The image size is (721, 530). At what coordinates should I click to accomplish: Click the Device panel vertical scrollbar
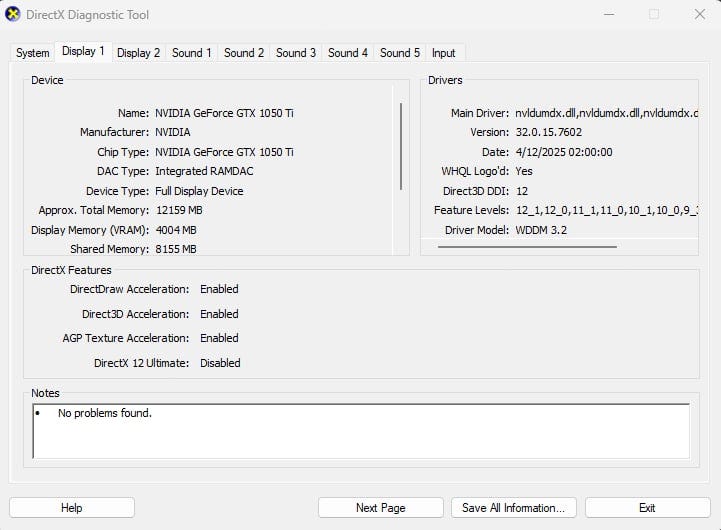tap(401, 146)
